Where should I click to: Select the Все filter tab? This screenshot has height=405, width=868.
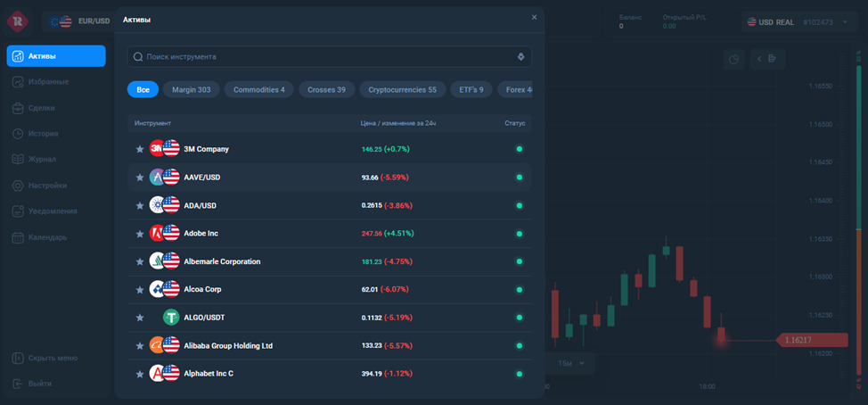pyautogui.click(x=143, y=89)
